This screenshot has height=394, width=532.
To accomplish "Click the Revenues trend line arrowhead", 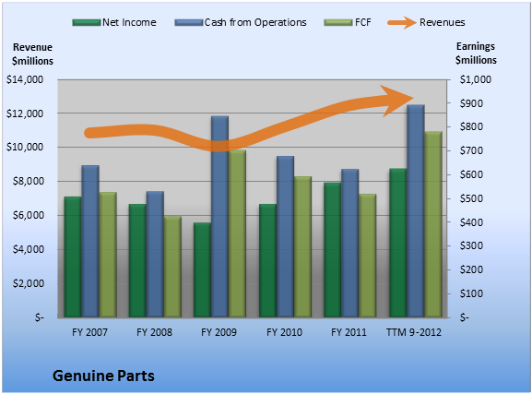I will click(397, 101).
